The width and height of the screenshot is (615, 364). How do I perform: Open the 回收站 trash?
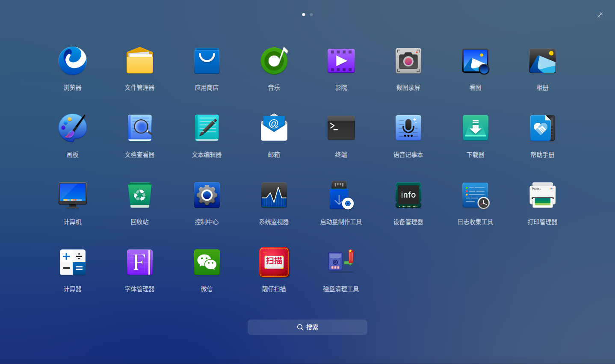(139, 195)
